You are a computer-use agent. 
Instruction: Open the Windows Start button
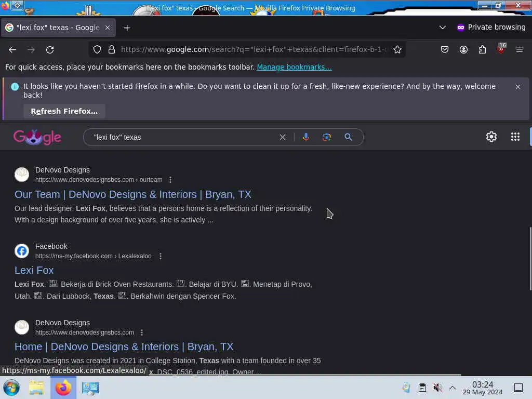coord(11,388)
